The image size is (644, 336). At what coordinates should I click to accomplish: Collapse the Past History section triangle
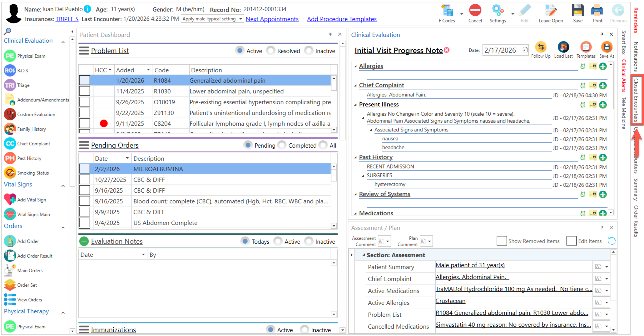pyautogui.click(x=355, y=157)
